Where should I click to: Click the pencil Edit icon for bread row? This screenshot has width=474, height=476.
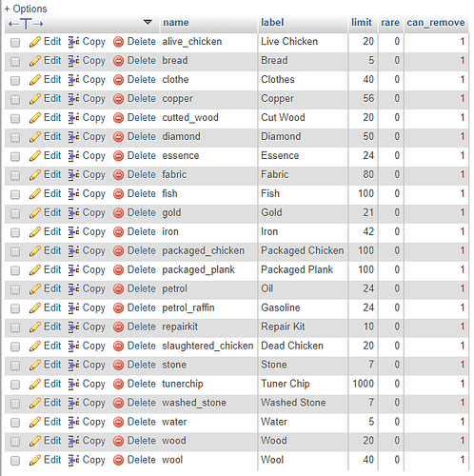pyautogui.click(x=35, y=61)
